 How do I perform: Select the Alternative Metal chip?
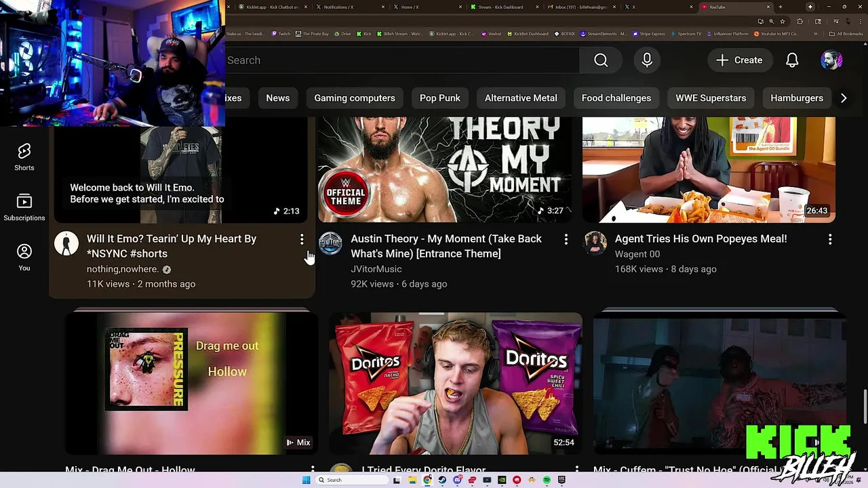click(x=521, y=98)
